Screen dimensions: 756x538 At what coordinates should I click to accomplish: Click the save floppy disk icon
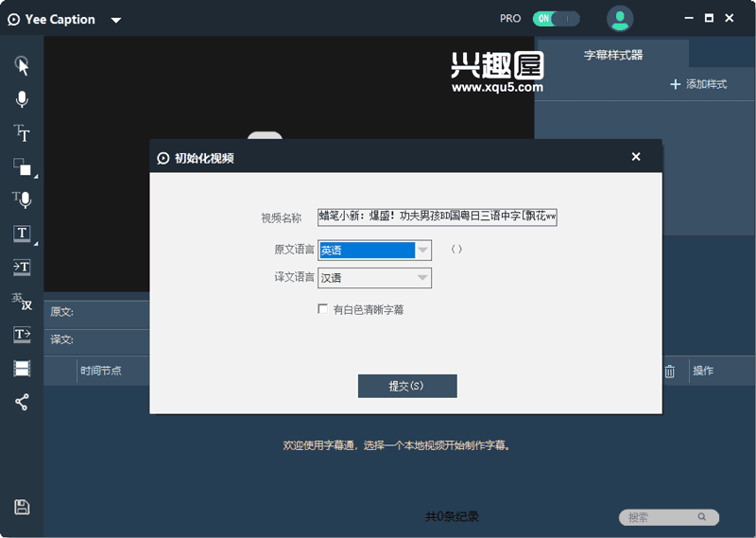point(22,507)
